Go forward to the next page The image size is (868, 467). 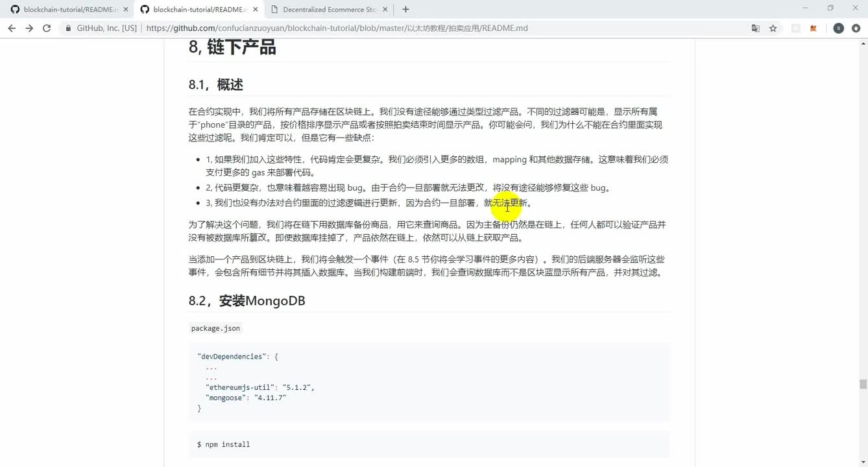(x=29, y=29)
